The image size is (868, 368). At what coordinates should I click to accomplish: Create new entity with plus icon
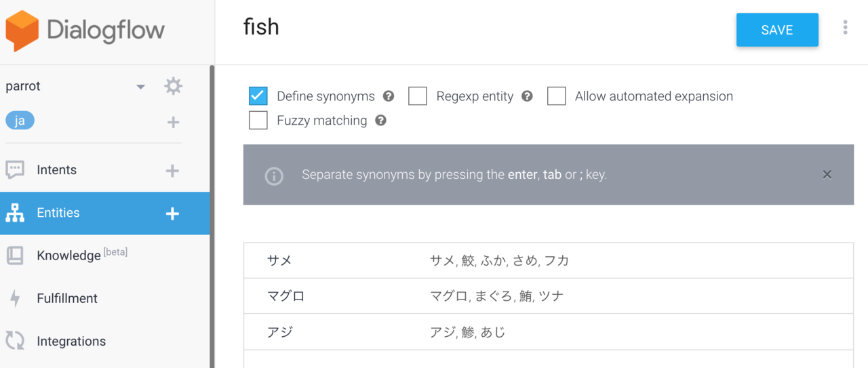172,213
